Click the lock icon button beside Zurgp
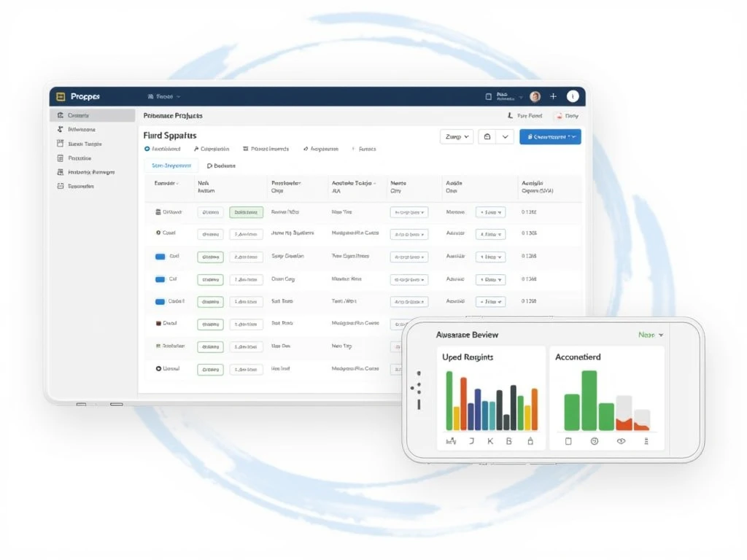The width and height of the screenshot is (747, 560). 487,136
